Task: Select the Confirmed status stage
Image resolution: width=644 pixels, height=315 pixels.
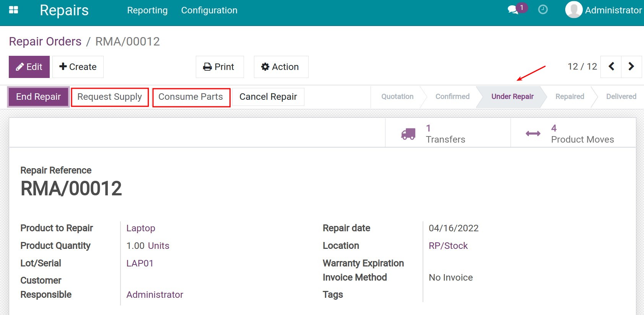Action: [x=452, y=96]
